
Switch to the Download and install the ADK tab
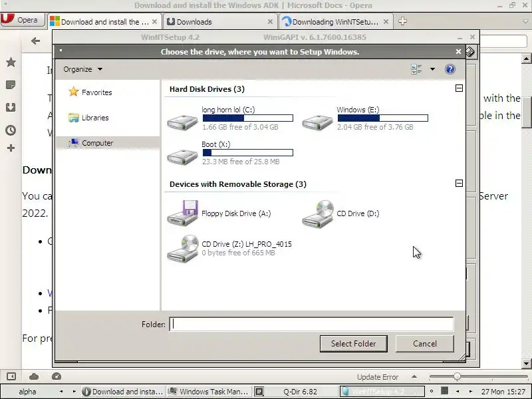pos(105,22)
